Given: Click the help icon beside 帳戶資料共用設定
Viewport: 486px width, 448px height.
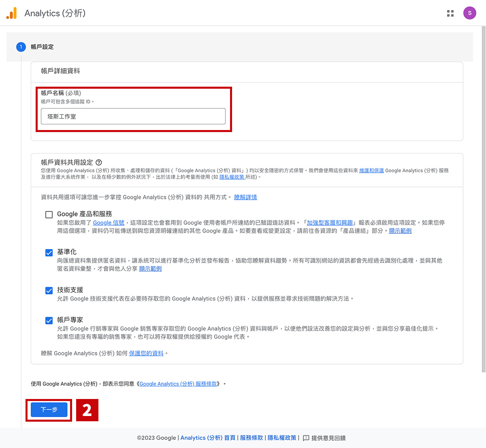Looking at the screenshot, I should pyautogui.click(x=99, y=162).
